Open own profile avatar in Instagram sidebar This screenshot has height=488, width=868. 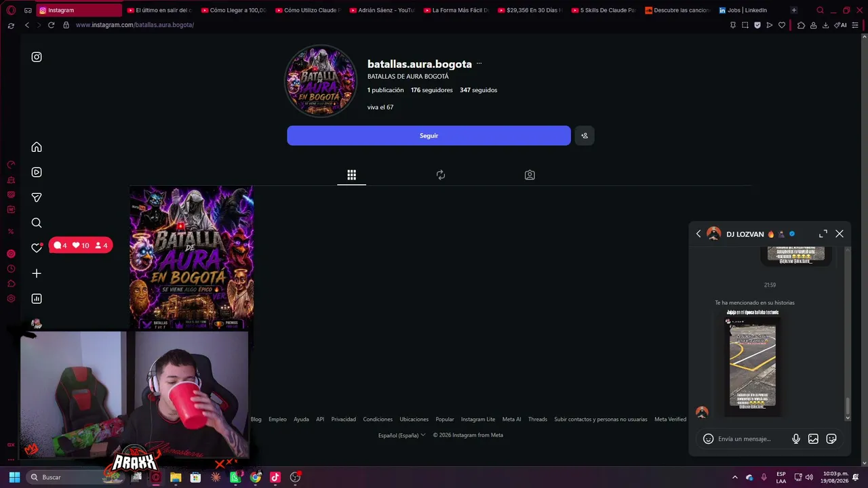[37, 323]
